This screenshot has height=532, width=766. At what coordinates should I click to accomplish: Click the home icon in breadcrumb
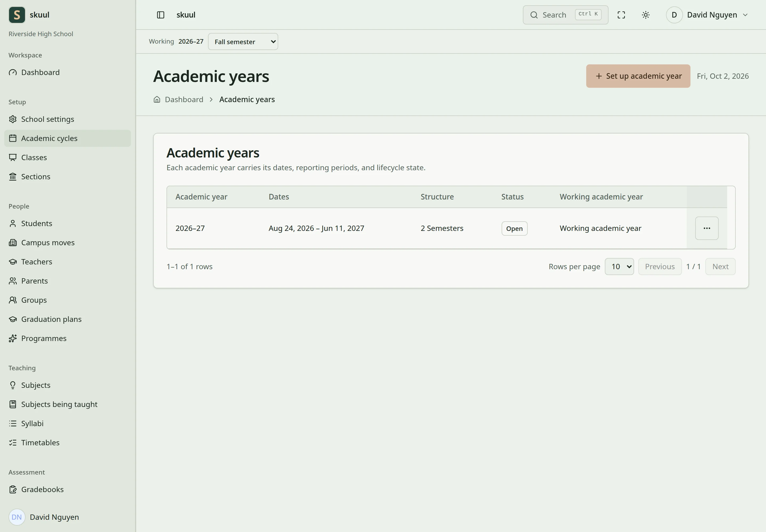(x=157, y=99)
